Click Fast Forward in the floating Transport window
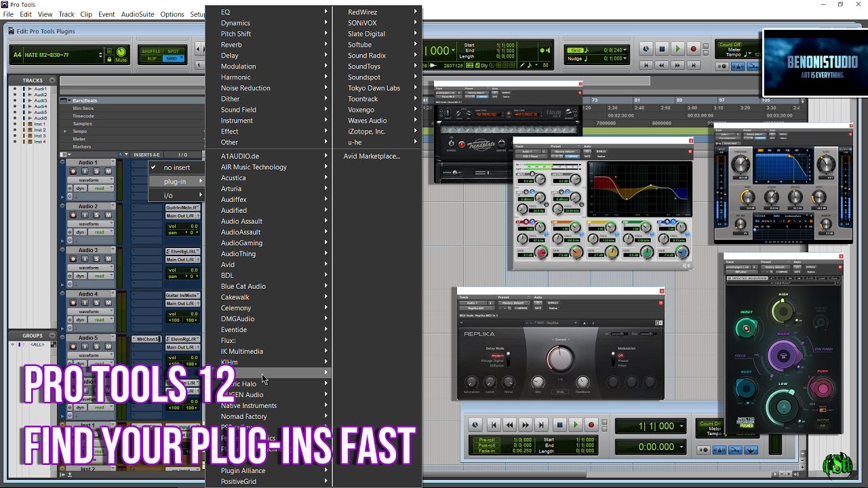Screen dimensions: 868x488 (x=526, y=425)
